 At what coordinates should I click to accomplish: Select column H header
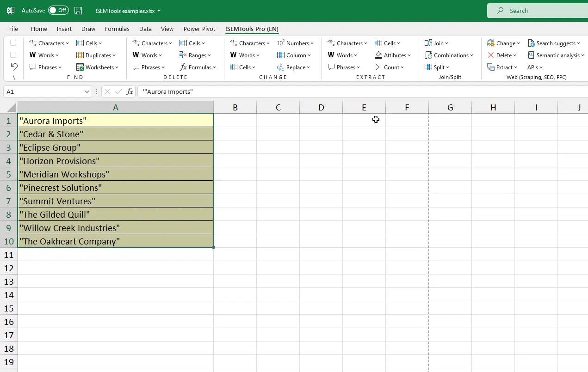point(493,107)
